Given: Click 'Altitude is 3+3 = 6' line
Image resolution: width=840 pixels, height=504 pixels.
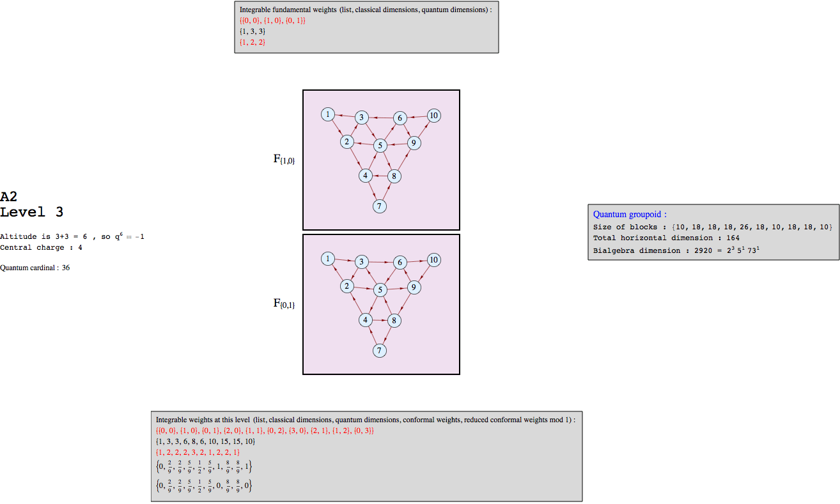Looking at the screenshot, I should 72,236.
